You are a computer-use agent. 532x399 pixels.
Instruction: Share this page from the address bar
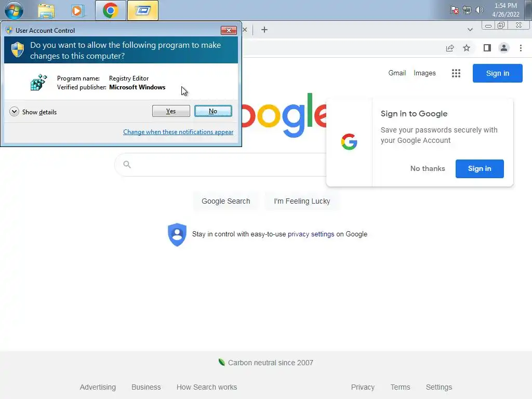point(450,48)
